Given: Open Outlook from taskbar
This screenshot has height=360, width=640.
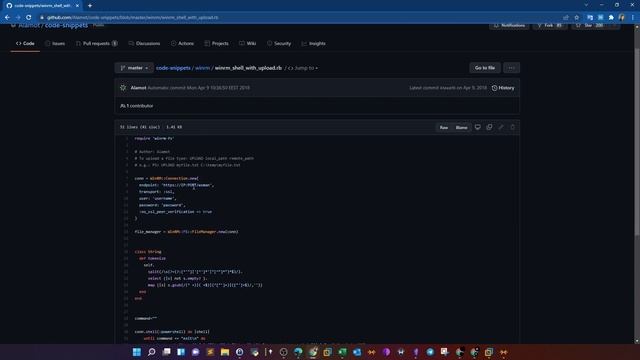Looking at the screenshot, I should coord(357,352).
